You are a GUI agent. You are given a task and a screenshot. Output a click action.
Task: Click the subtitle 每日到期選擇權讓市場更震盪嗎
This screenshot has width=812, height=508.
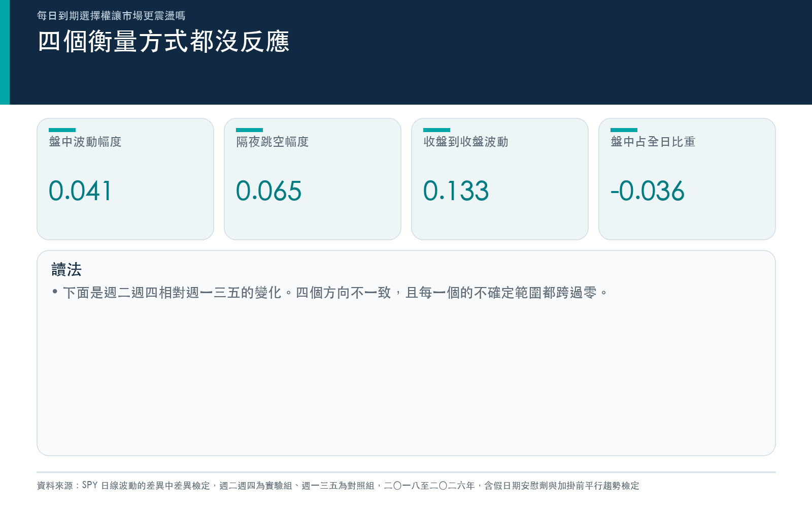111,16
